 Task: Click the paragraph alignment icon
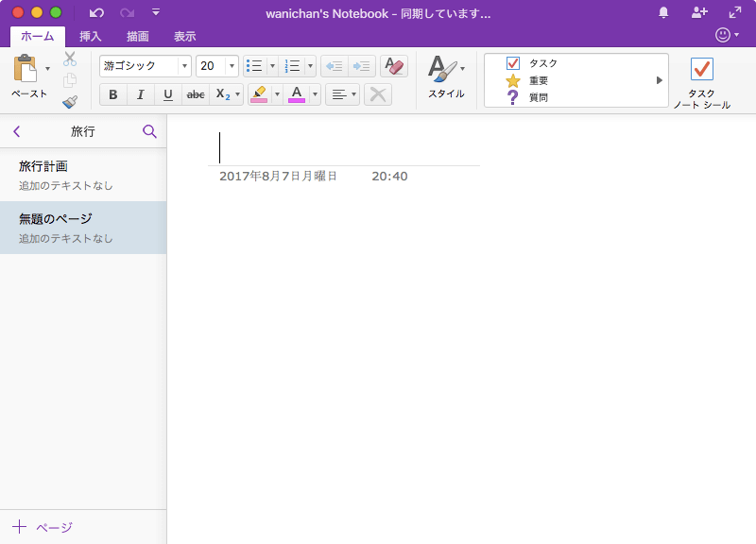pyautogui.click(x=339, y=94)
